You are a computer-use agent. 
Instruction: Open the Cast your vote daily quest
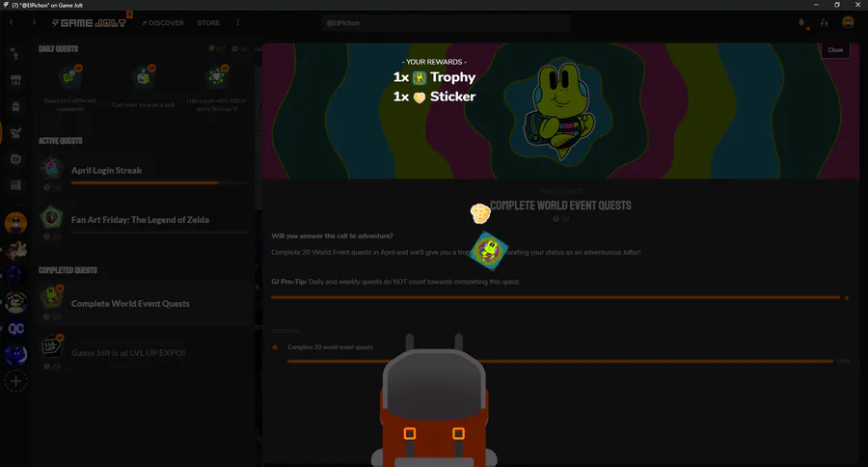[x=144, y=89]
